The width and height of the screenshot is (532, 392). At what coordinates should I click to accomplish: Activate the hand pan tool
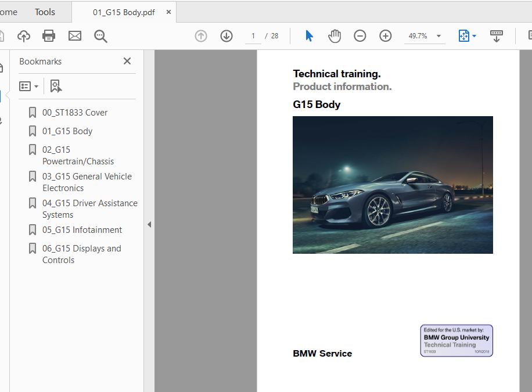335,36
